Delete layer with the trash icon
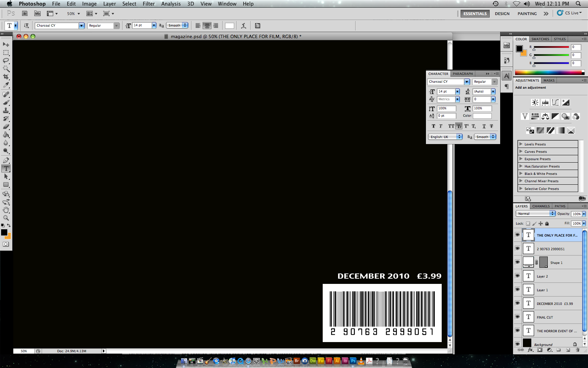 pyautogui.click(x=577, y=350)
